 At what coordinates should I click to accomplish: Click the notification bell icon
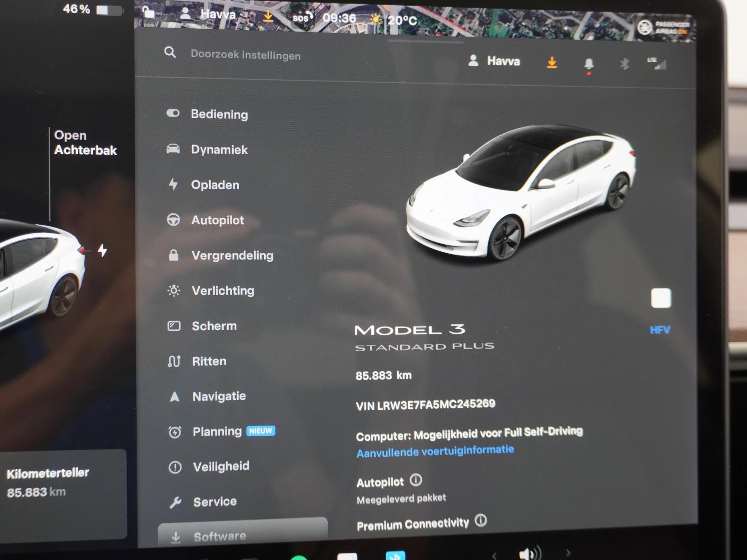click(x=588, y=58)
